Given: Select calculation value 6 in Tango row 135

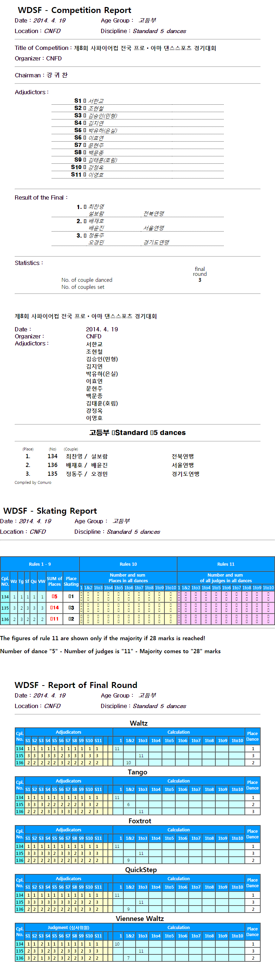Looking at the screenshot, I should (128, 805).
